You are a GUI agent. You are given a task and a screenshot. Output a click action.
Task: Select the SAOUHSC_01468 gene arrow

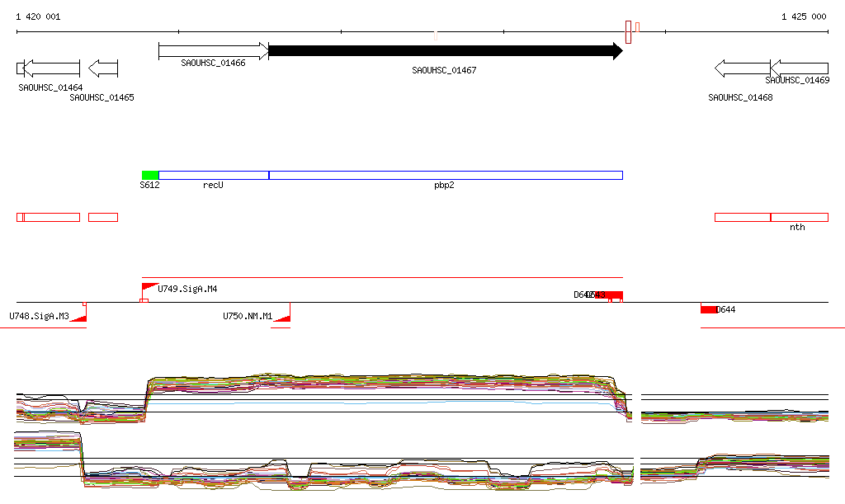coord(742,68)
